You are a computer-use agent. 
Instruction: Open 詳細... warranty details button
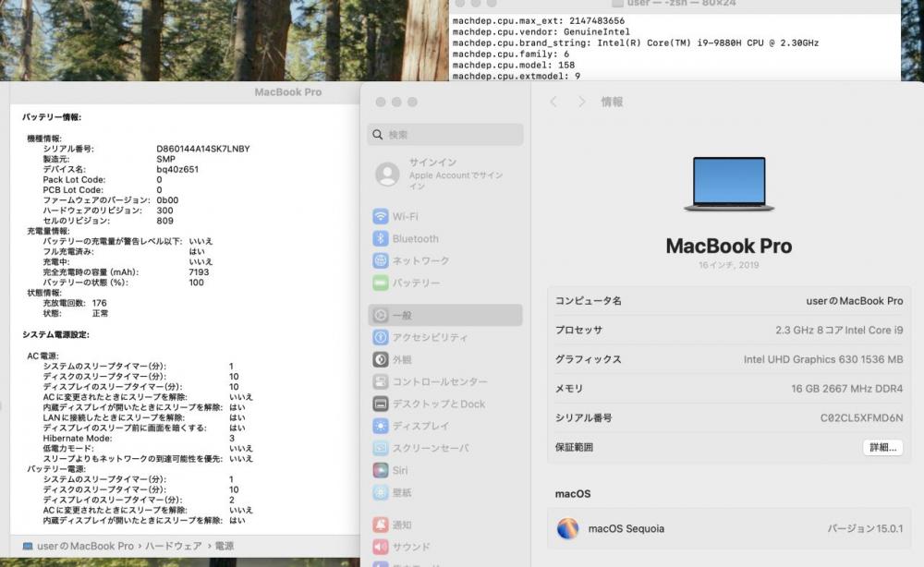(x=882, y=447)
